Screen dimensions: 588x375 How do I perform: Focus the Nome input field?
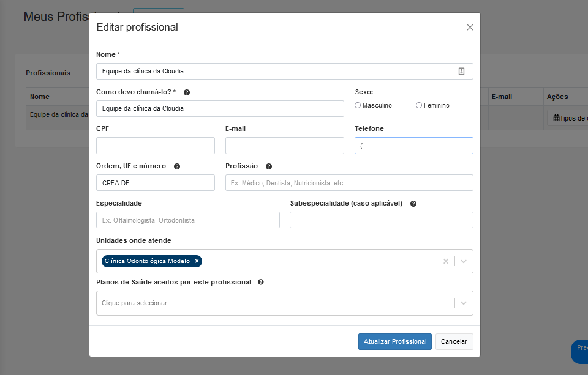285,71
